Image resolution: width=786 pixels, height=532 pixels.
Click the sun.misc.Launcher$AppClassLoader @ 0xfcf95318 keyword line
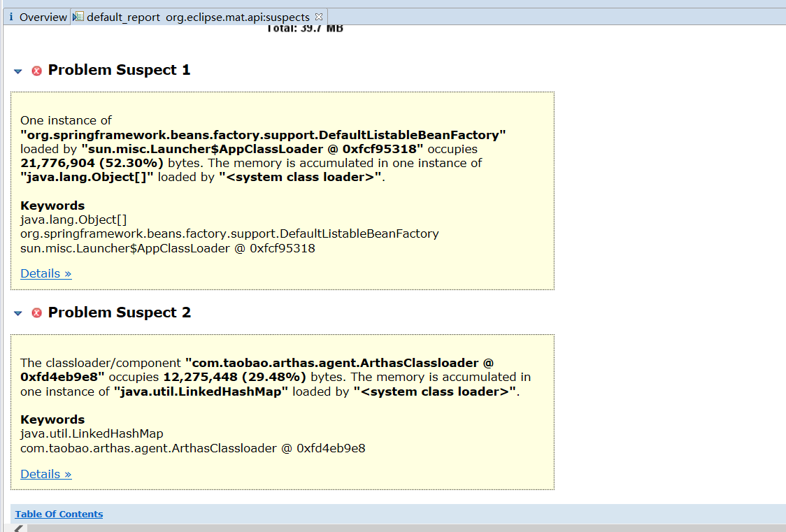click(168, 248)
